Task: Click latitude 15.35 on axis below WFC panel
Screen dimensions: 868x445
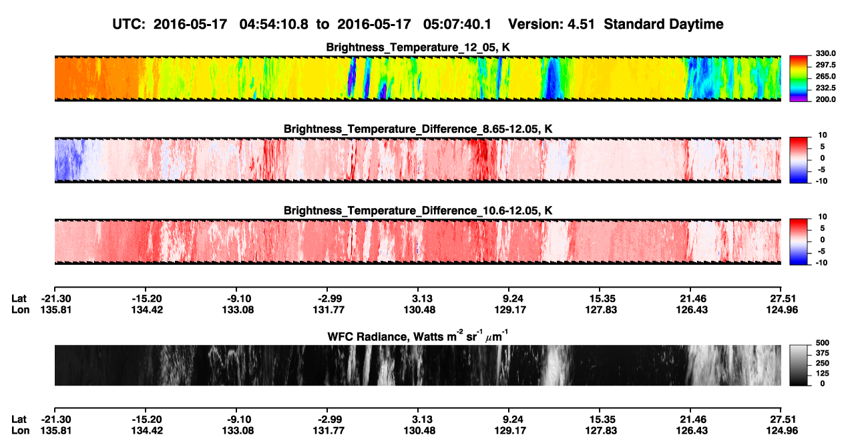Action: point(602,419)
